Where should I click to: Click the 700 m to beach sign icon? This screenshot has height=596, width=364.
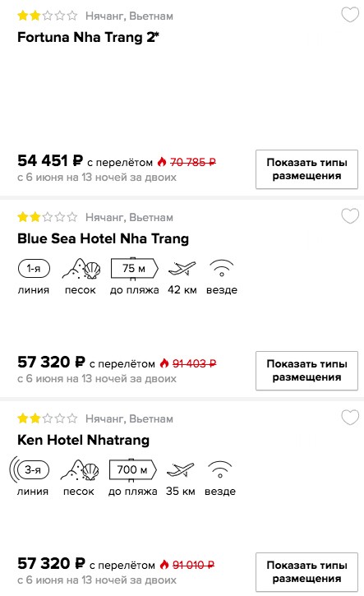[132, 469]
